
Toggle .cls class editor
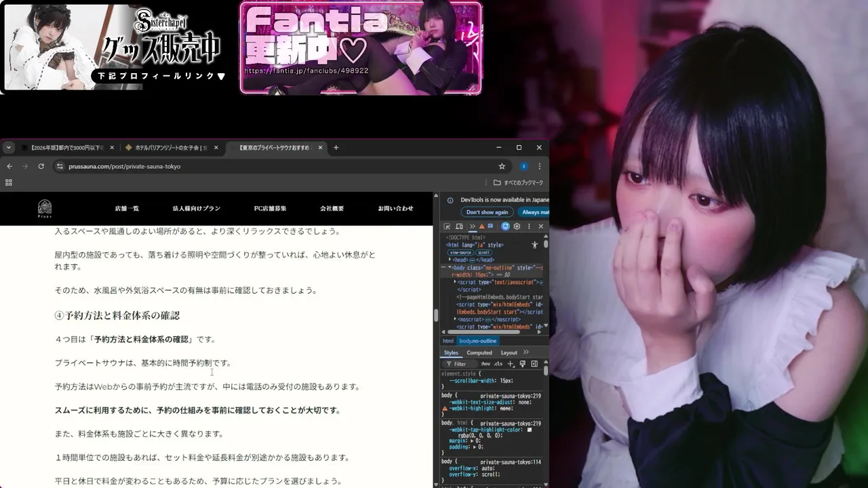click(x=498, y=364)
